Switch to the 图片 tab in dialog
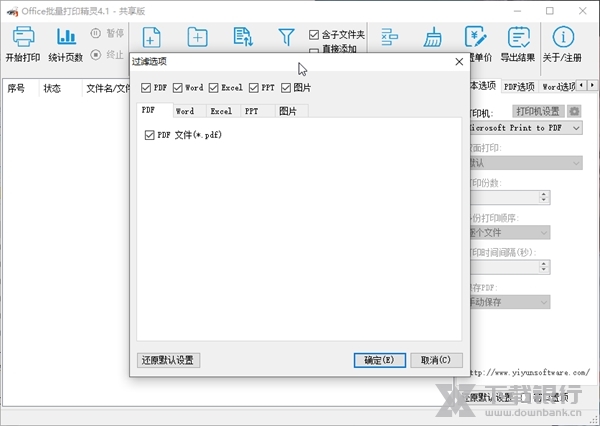 coord(292,111)
